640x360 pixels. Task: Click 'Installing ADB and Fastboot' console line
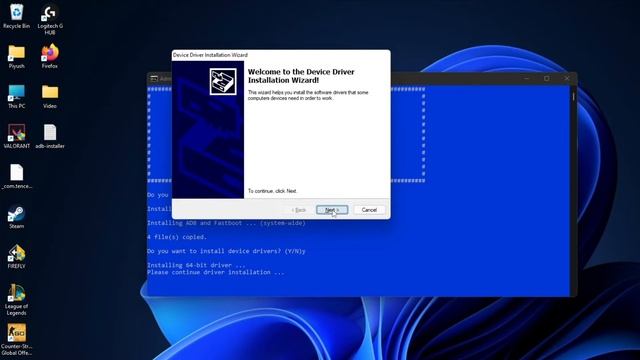click(226, 223)
